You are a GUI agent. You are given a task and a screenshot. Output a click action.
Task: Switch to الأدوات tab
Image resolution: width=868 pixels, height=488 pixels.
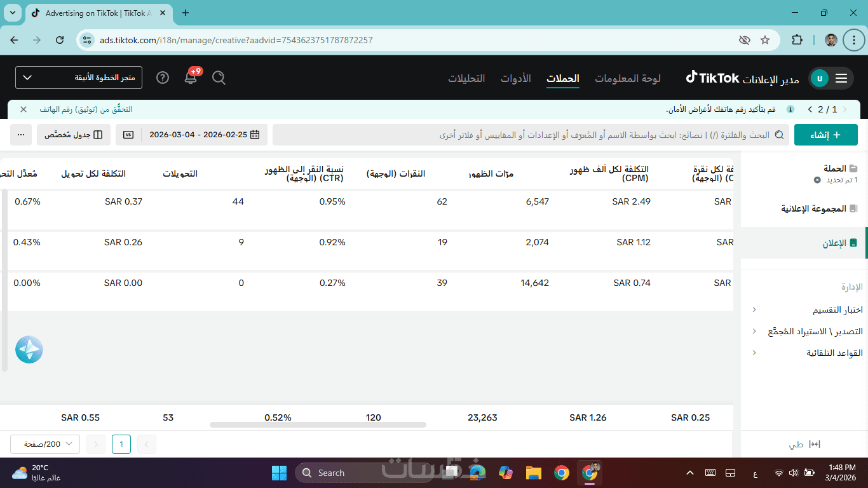tap(515, 78)
